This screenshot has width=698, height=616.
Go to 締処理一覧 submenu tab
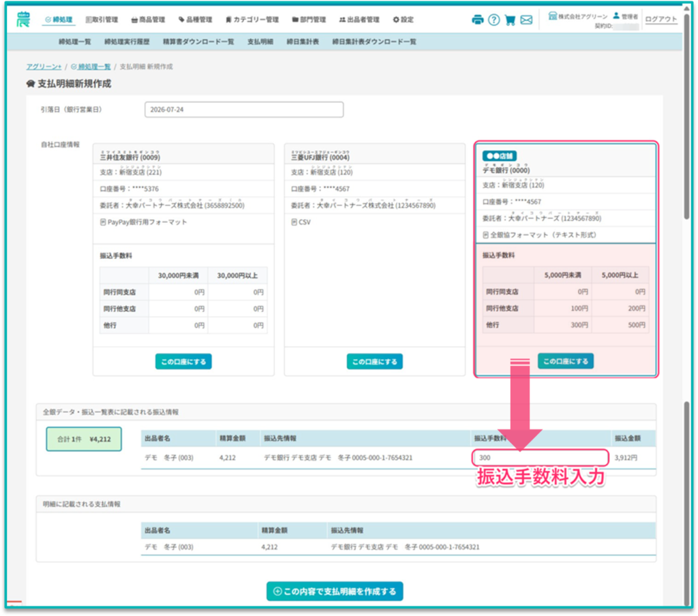tap(75, 42)
